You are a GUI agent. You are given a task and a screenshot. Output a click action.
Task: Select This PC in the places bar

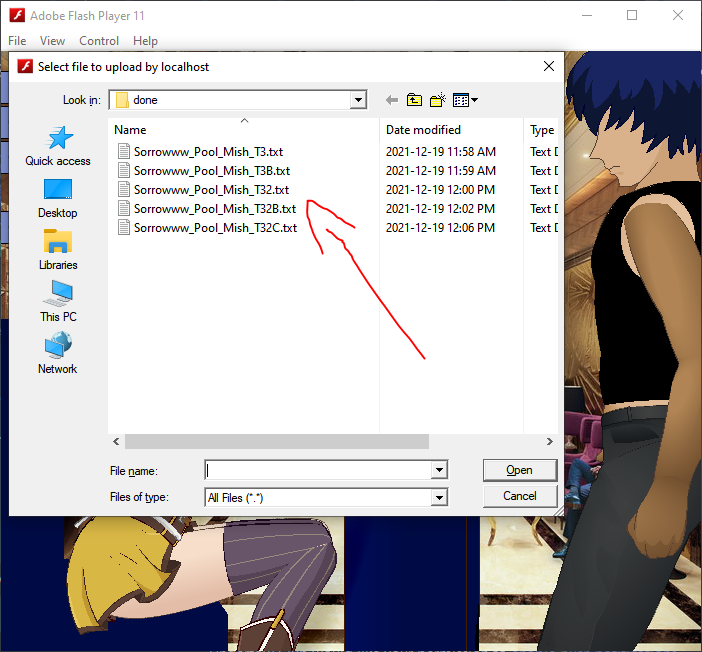click(58, 302)
